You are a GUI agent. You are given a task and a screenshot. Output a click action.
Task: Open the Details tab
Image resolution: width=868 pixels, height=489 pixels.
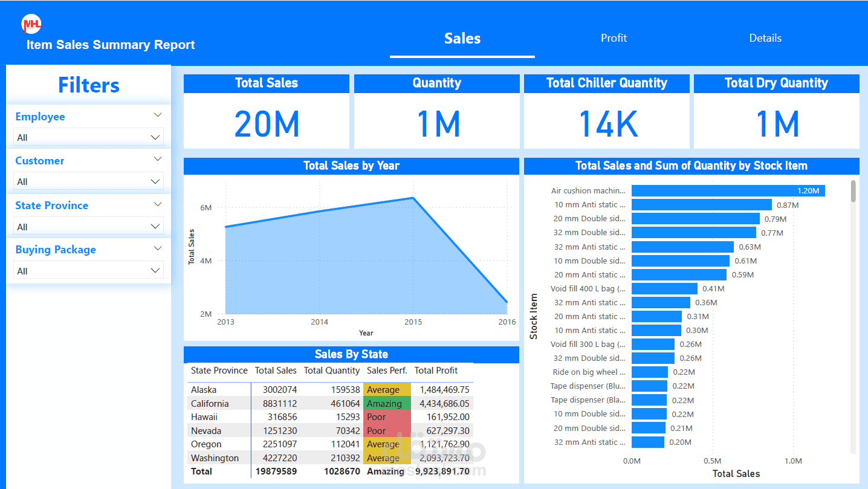765,37
